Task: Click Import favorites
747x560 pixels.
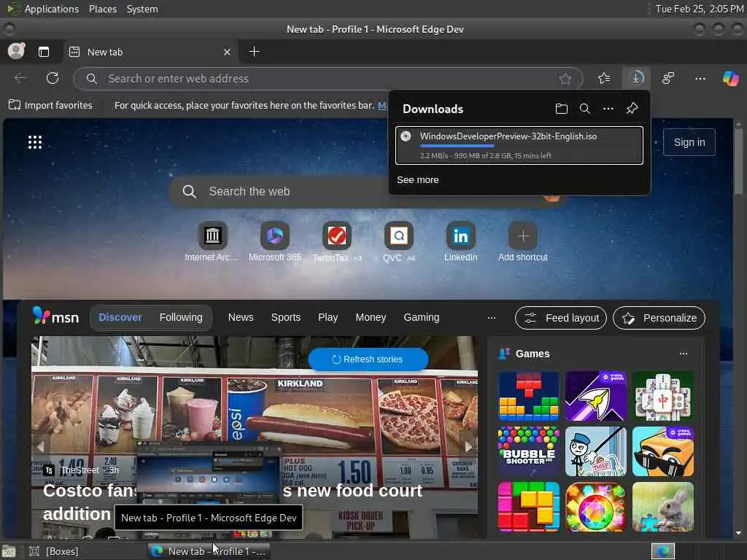Action: [50, 105]
